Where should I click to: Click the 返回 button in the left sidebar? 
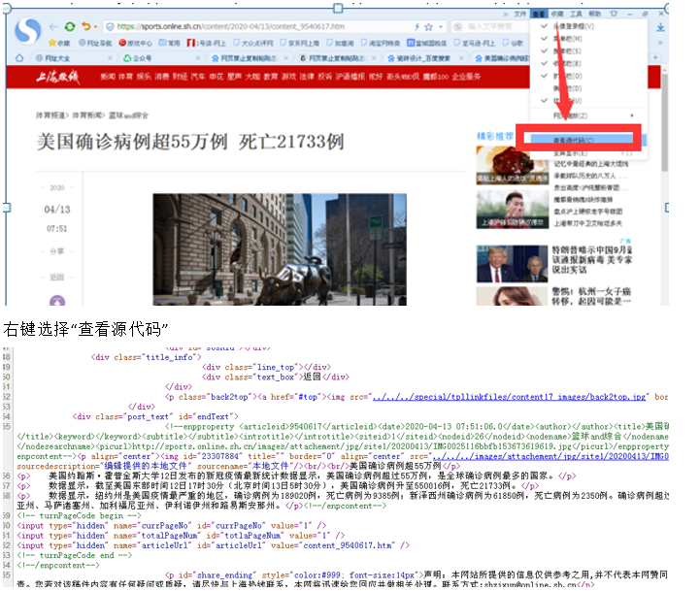(x=56, y=278)
